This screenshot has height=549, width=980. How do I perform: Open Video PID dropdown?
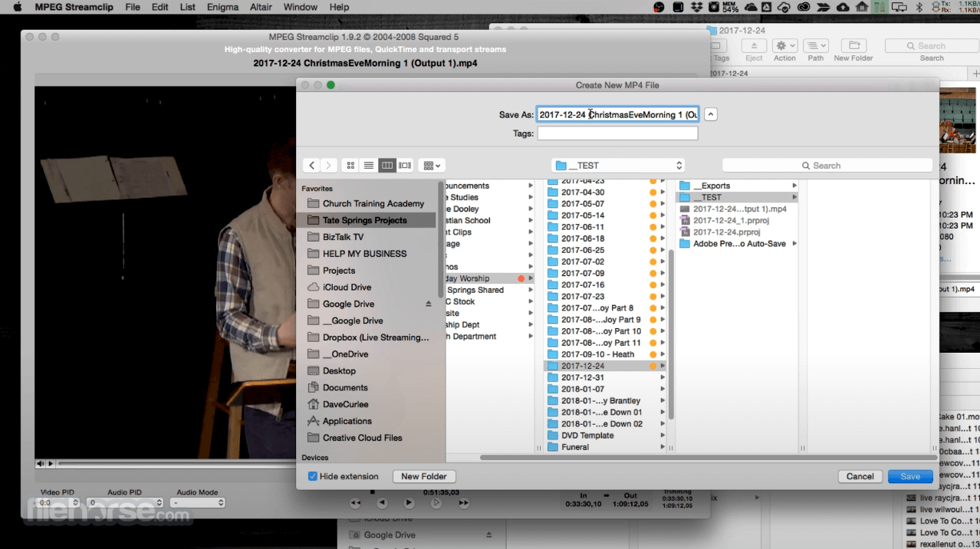point(58,503)
